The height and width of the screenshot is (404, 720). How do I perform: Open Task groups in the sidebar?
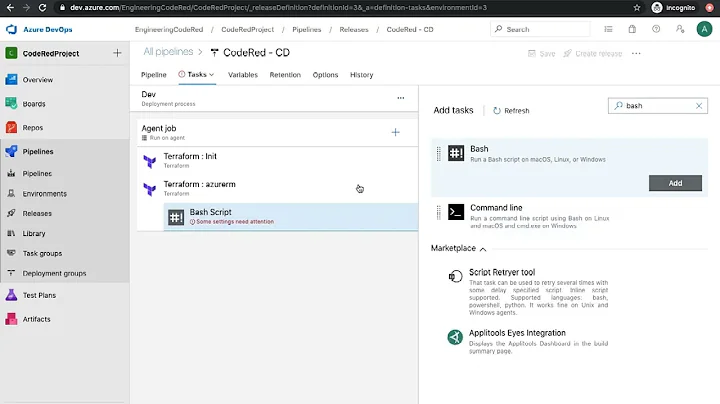[x=42, y=253]
